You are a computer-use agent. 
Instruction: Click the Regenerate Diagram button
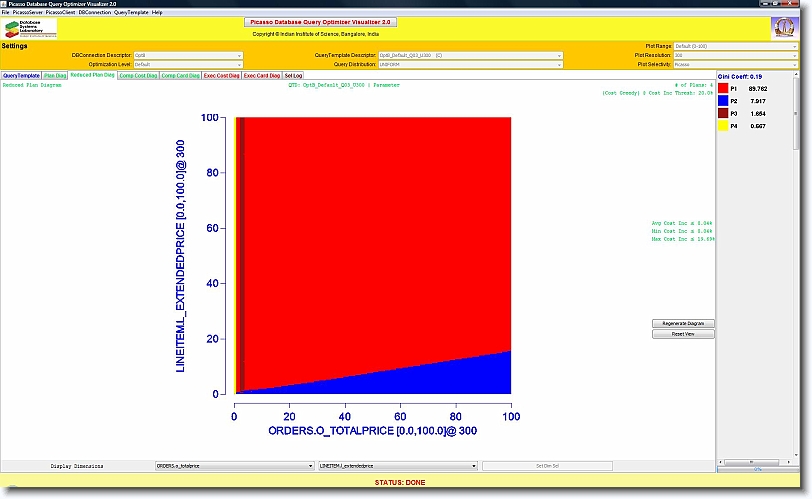coord(683,323)
